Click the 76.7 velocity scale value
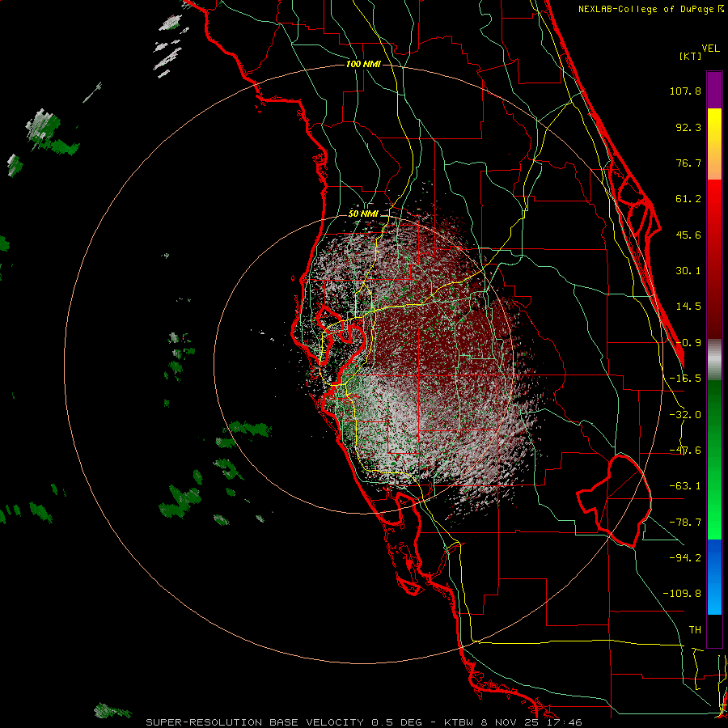The height and width of the screenshot is (728, 728). click(x=688, y=163)
